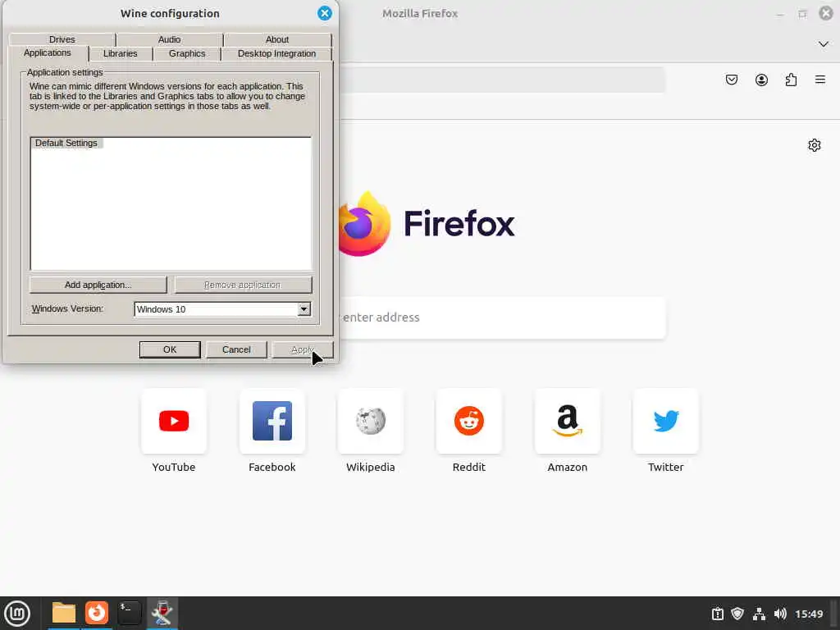Click the Firefox search or enter address field

(503, 317)
